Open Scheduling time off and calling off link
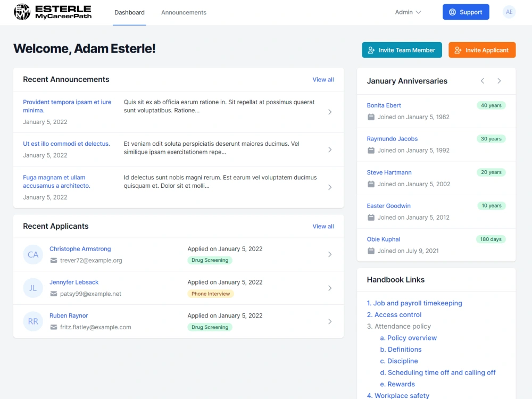 coord(438,372)
